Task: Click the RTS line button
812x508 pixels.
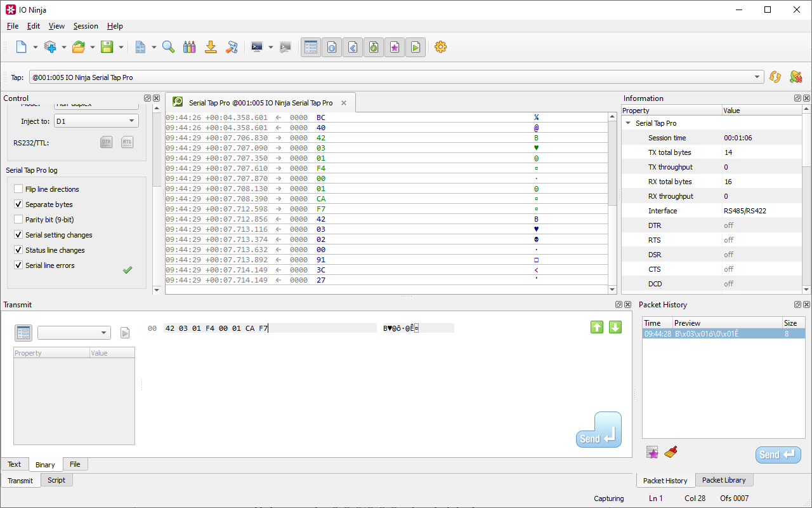Action: (x=128, y=142)
